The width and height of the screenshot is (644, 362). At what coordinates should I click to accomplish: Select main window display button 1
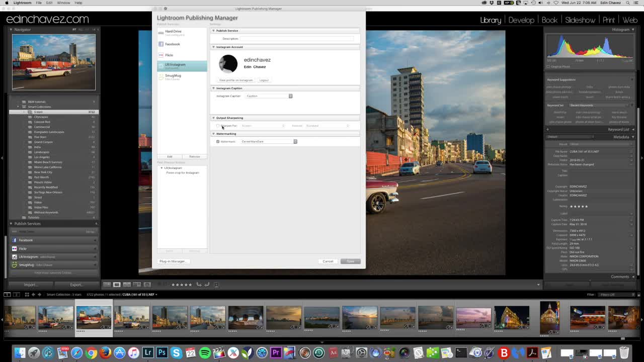click(7, 295)
